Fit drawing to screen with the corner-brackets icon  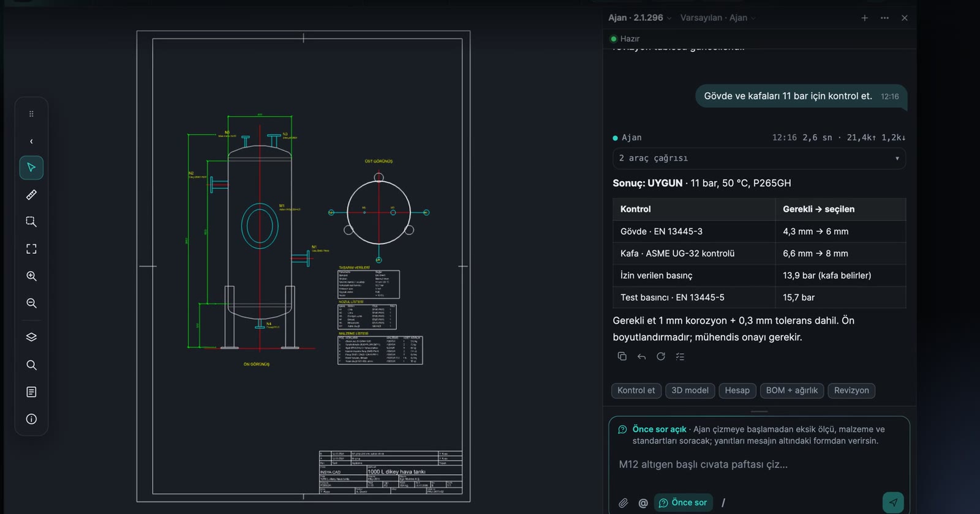(x=31, y=248)
